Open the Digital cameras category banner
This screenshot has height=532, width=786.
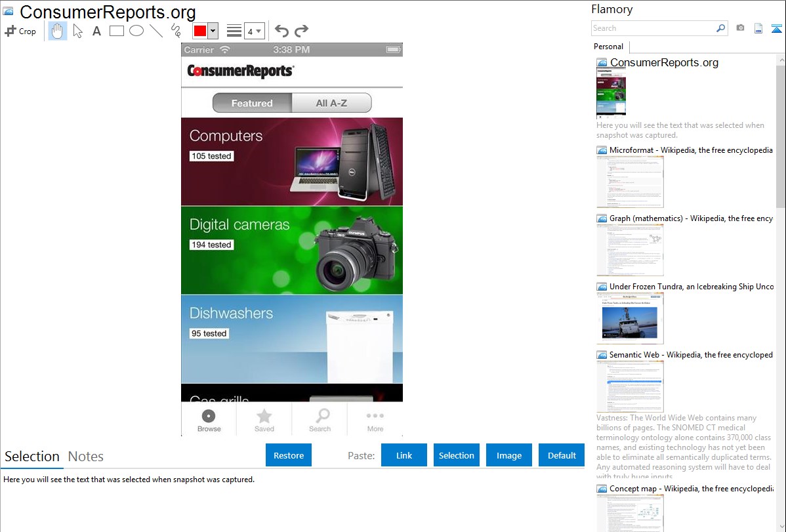coord(292,250)
